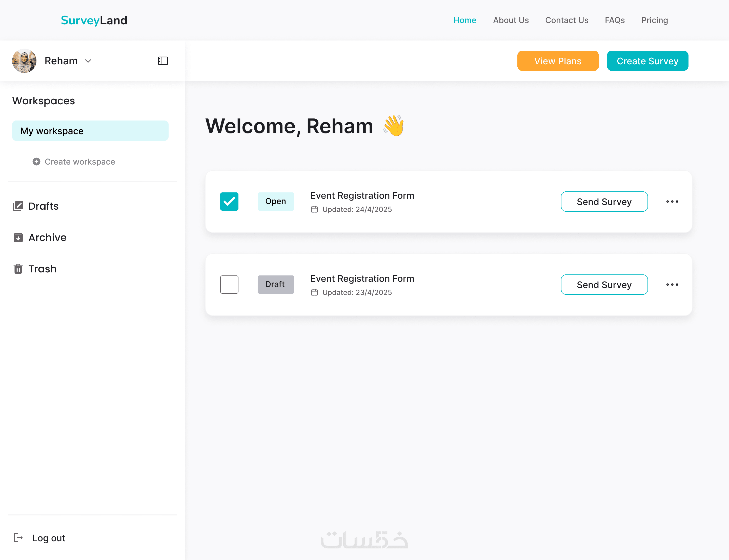Open more options for the Draft survey

[x=672, y=284]
